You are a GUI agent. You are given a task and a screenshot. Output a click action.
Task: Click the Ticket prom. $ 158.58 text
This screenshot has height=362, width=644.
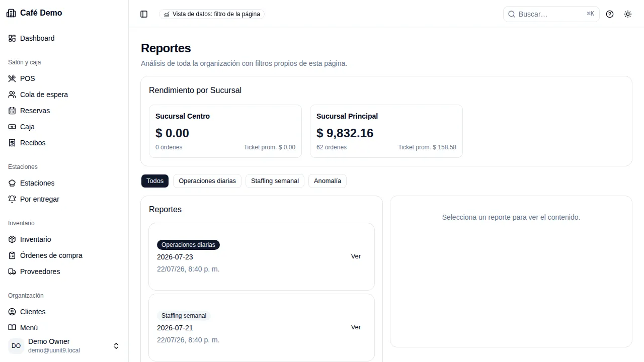click(x=427, y=147)
